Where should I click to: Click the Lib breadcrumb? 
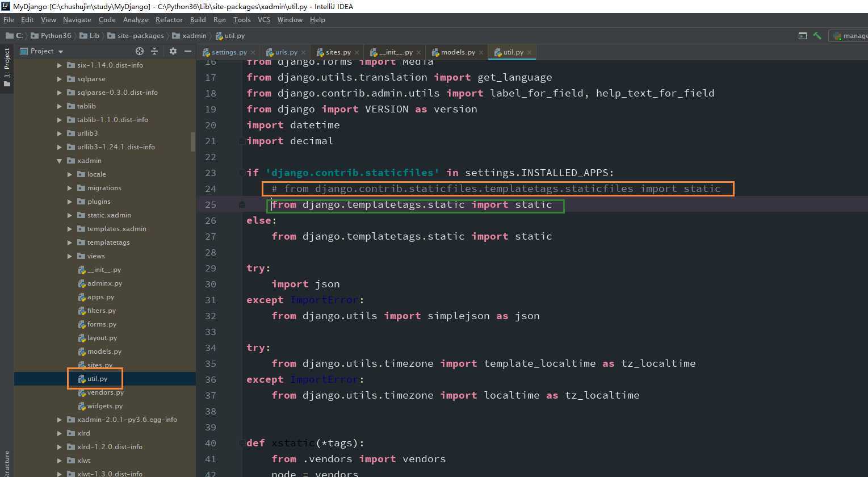coord(89,36)
